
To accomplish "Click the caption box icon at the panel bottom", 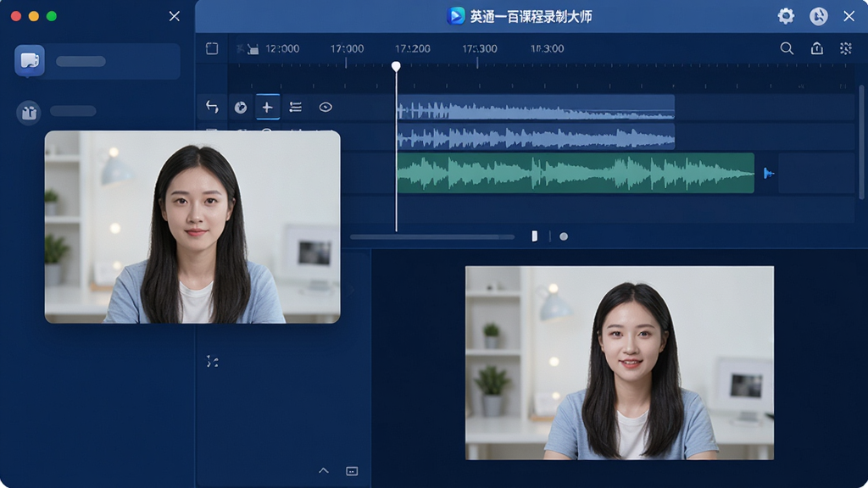I will [x=352, y=471].
